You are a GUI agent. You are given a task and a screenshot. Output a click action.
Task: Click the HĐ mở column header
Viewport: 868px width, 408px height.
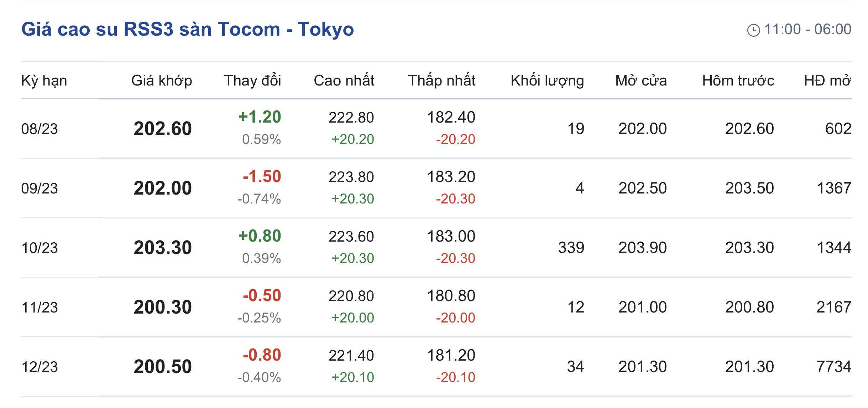pos(827,81)
